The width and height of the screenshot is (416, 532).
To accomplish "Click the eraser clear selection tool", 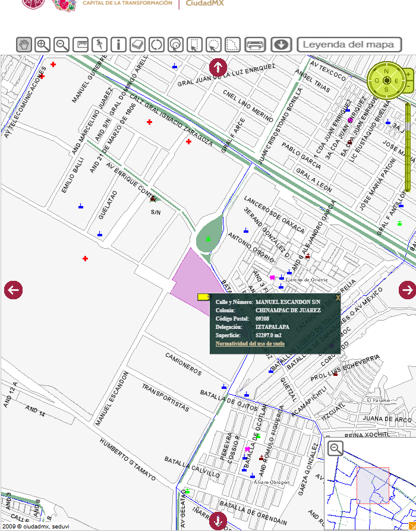I will pyautogui.click(x=137, y=45).
